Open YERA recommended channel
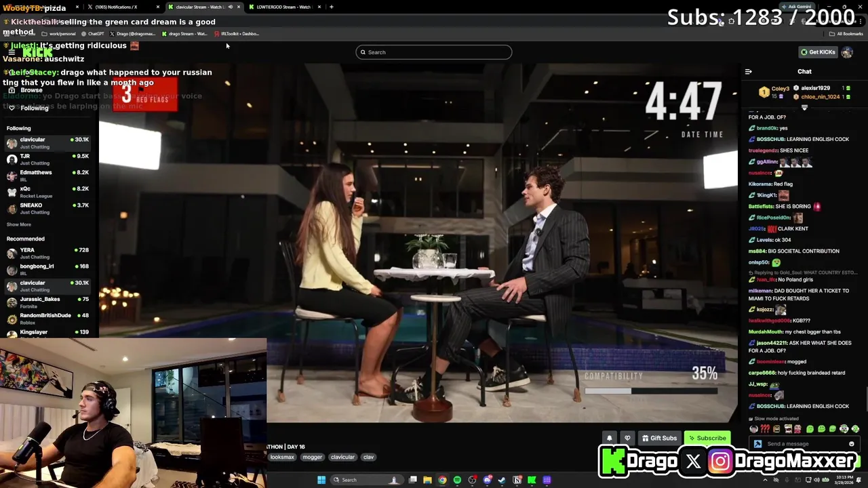The image size is (868, 488). (x=47, y=253)
